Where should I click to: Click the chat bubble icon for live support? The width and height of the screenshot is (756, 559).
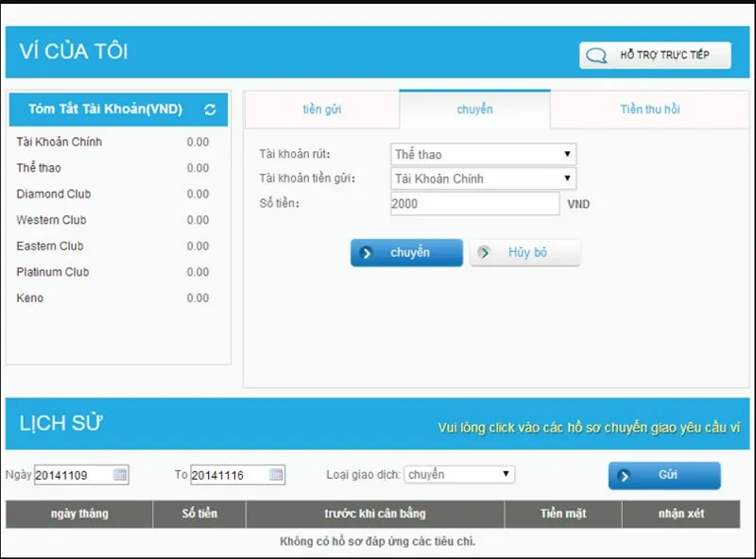click(x=596, y=56)
